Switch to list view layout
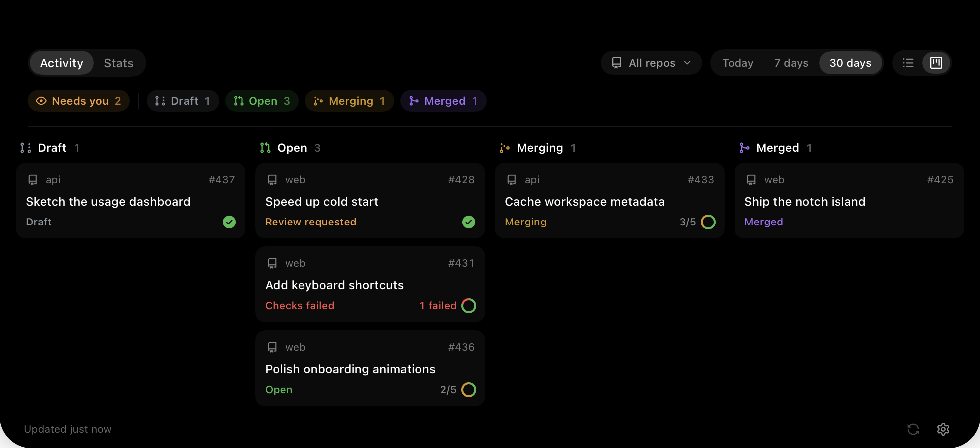 click(908, 63)
